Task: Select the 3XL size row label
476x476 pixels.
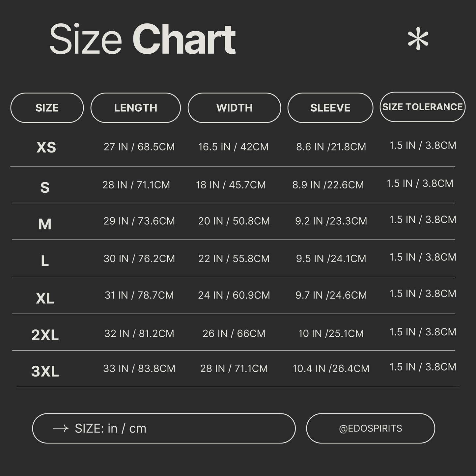Action: click(45, 371)
